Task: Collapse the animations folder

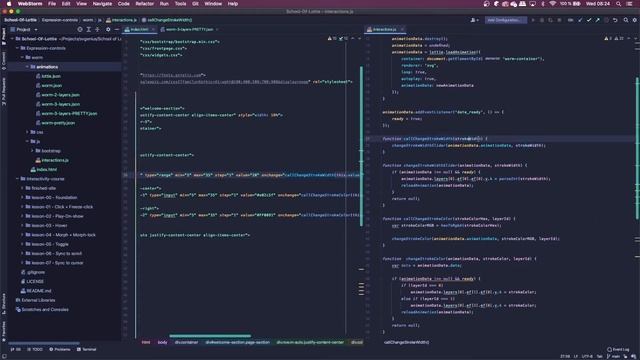Action: point(27,67)
